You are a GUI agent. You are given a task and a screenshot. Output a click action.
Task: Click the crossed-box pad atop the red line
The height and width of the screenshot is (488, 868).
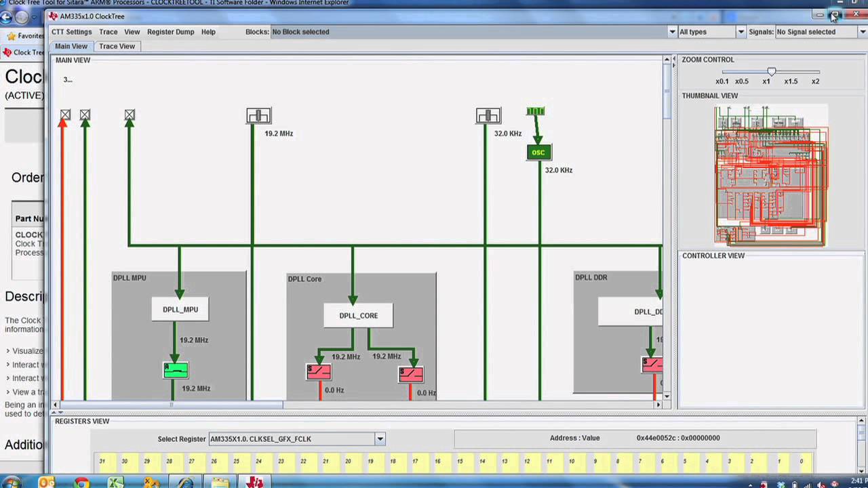[65, 115]
